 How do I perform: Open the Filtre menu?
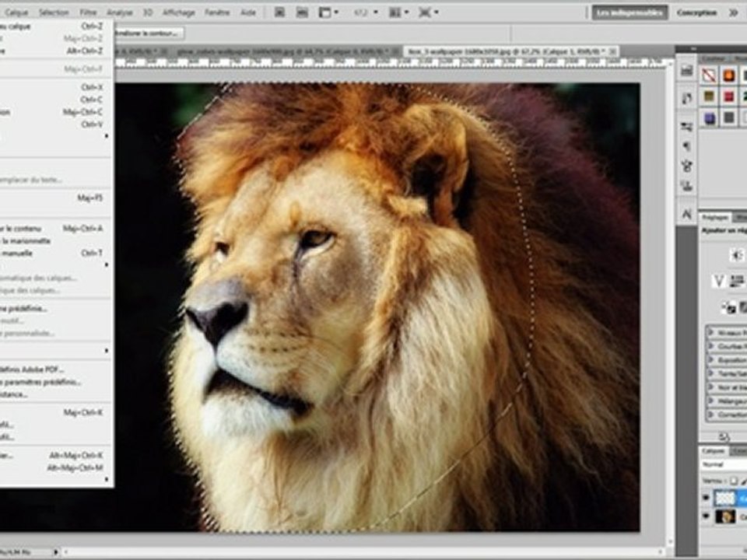click(x=88, y=12)
